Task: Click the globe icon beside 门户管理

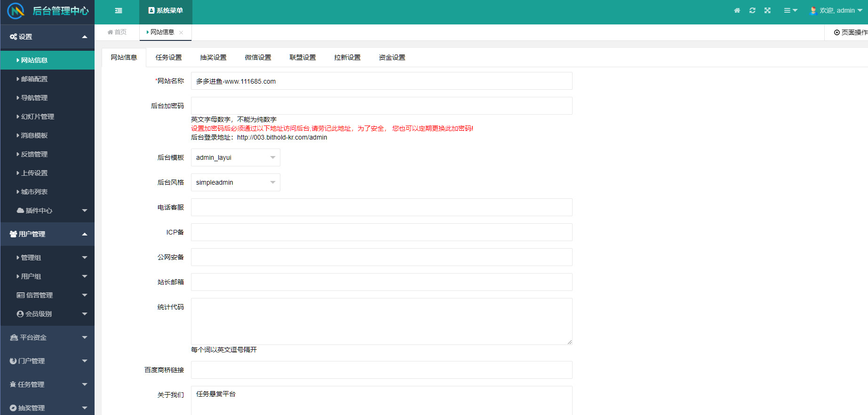Action: click(x=13, y=361)
